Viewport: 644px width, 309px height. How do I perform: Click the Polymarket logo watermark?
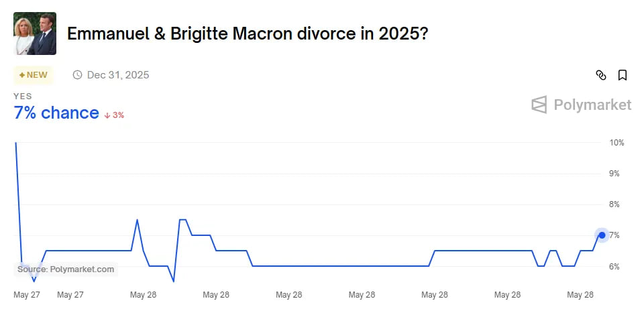pos(581,105)
